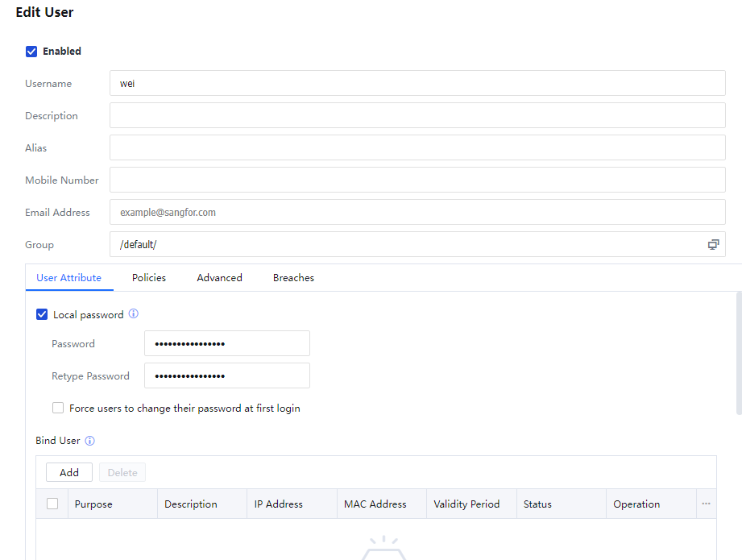The image size is (742, 560).
Task: Click into the Retype Password field
Action: click(227, 376)
